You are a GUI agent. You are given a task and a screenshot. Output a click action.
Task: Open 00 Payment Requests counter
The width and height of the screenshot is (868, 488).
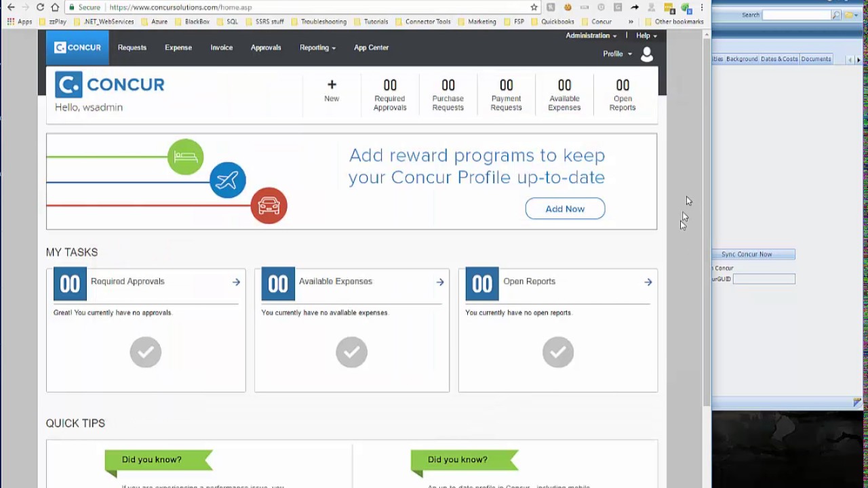506,95
